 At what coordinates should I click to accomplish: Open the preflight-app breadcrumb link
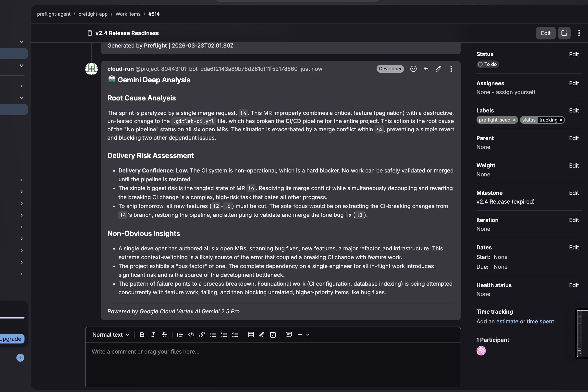[x=93, y=14]
